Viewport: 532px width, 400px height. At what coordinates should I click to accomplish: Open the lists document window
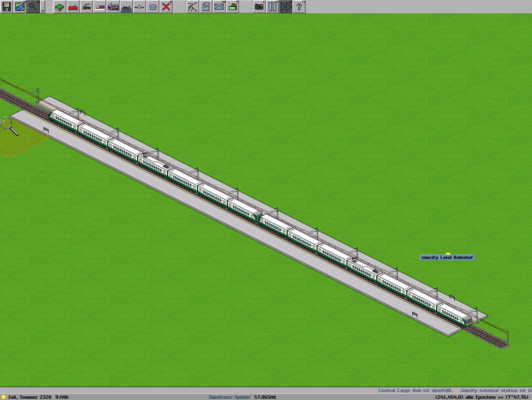(206, 7)
